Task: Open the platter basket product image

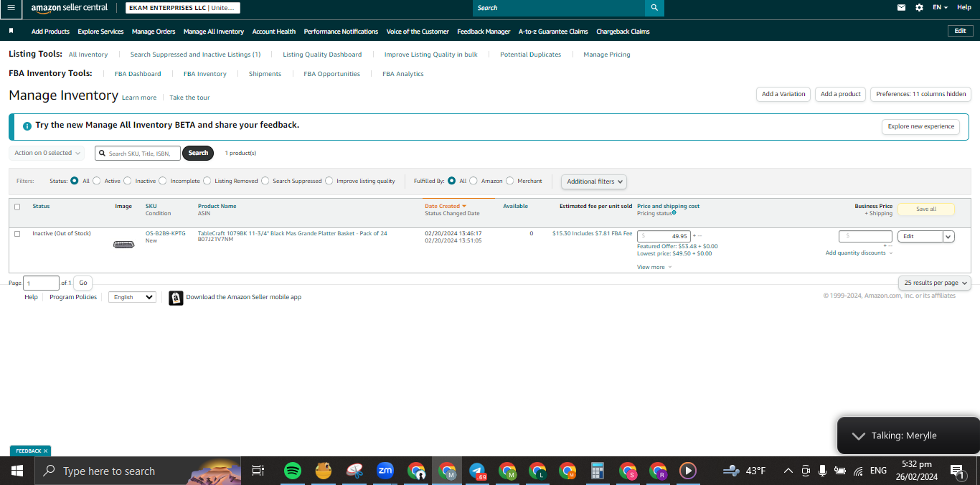Action: (x=123, y=245)
